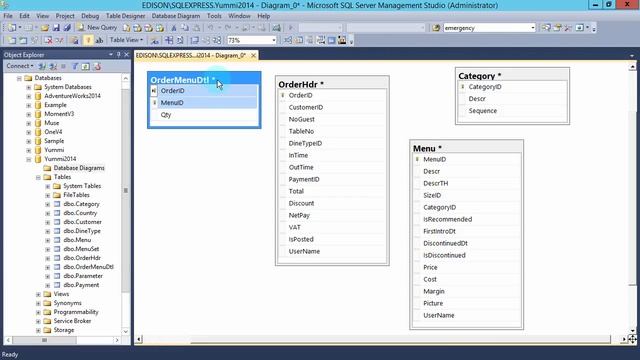Click the Database Engine Query icon

pos(127,28)
